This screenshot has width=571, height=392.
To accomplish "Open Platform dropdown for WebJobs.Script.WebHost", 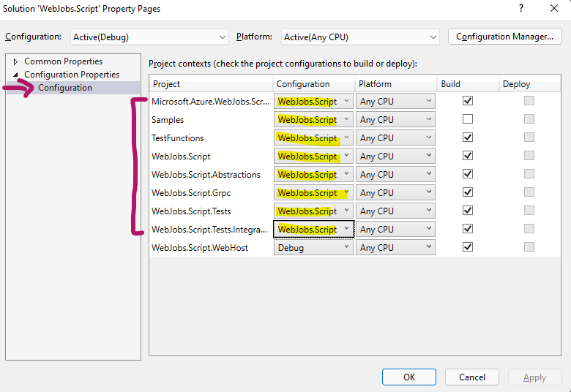I will click(x=395, y=247).
